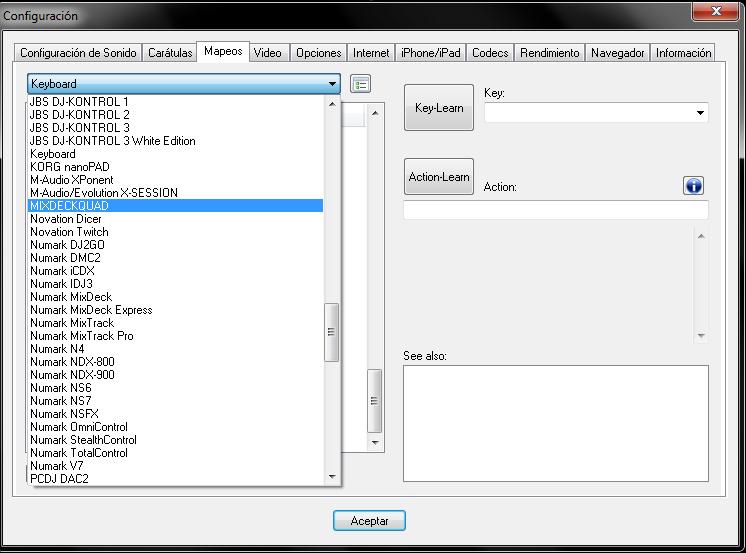Choose Numark NDX-900
The height and width of the screenshot is (553, 746).
(176, 375)
